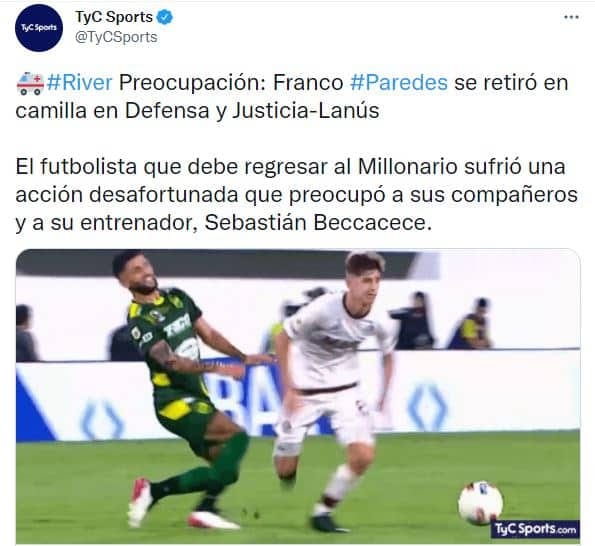Open the three-dot more options menu
This screenshot has width=595, height=546.
tap(571, 17)
